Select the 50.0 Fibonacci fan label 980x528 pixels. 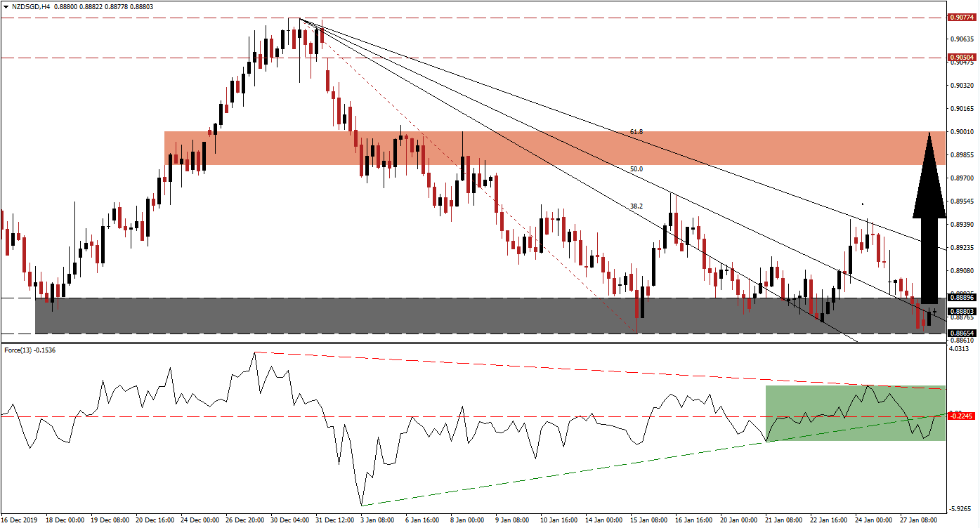coord(636,169)
